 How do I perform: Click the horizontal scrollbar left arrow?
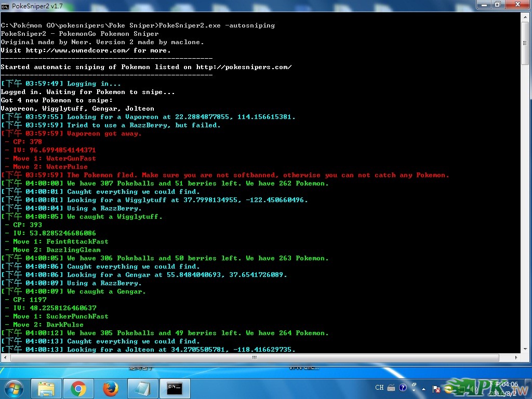4,357
